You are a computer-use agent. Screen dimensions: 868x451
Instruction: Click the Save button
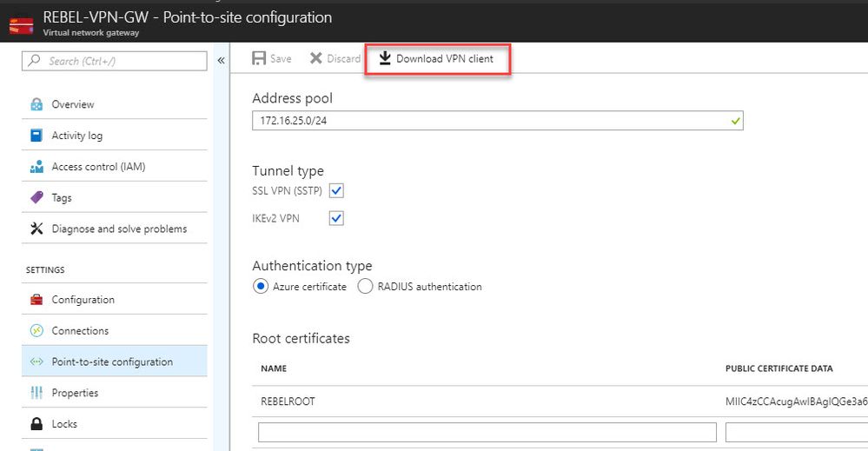click(x=272, y=59)
